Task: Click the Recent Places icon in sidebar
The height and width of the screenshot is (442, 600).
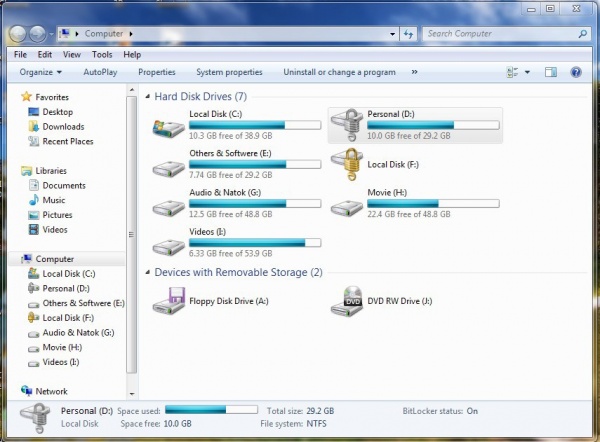Action: 34,141
